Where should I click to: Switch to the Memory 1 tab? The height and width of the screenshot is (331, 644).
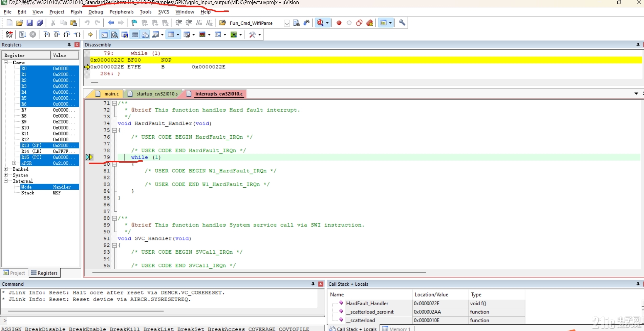397,328
